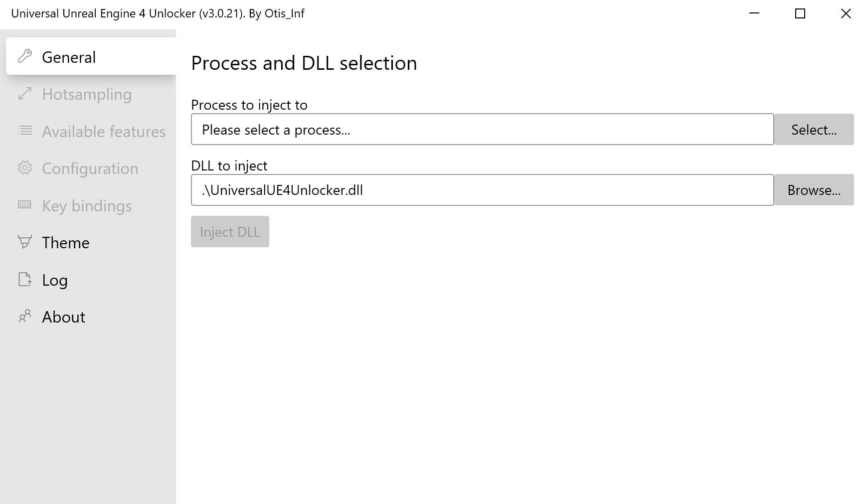Click the Theme paintbrush icon
862x504 pixels.
[x=25, y=242]
